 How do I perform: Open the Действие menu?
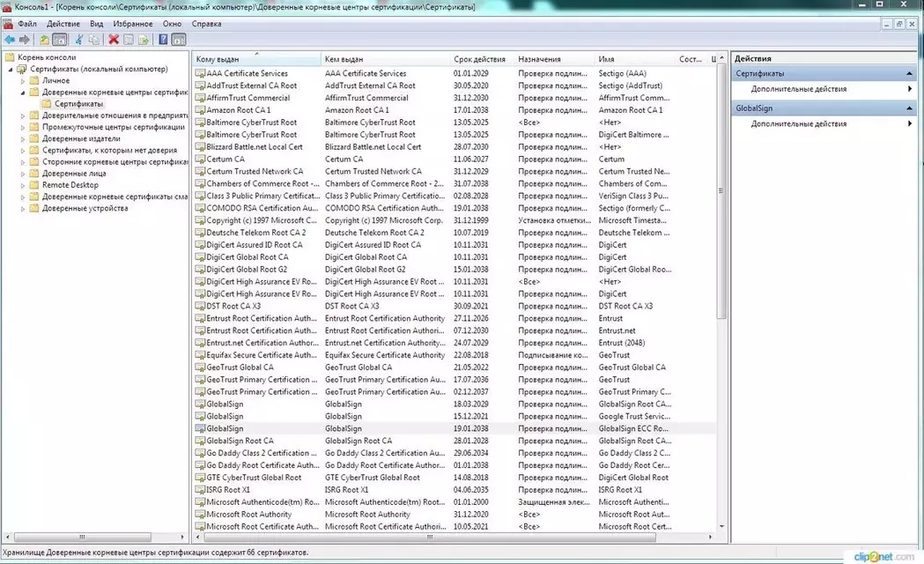tap(63, 24)
